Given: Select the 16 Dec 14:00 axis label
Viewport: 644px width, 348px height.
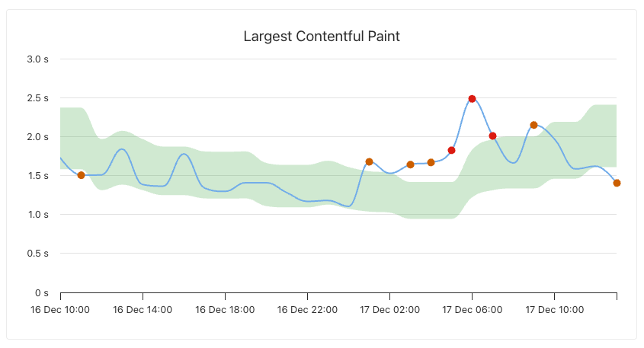Looking at the screenshot, I should point(143,310).
